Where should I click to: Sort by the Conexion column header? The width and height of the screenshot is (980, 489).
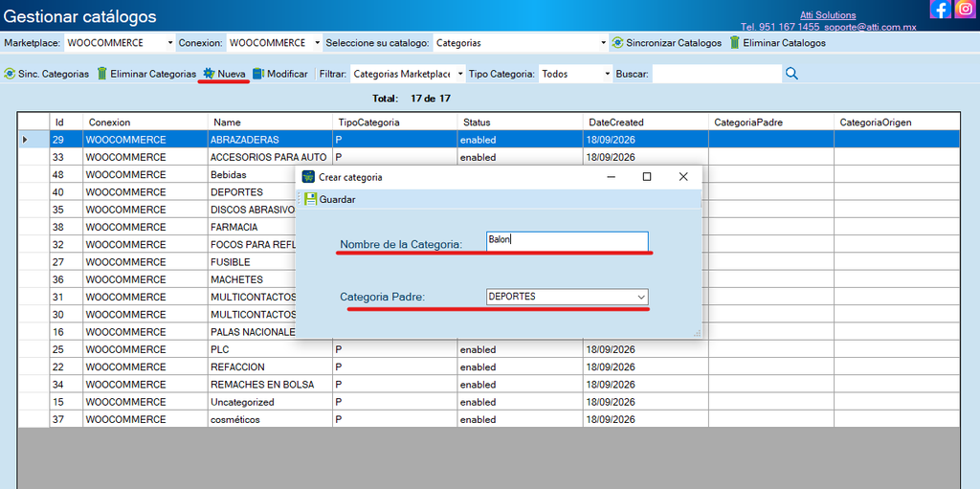(x=145, y=122)
